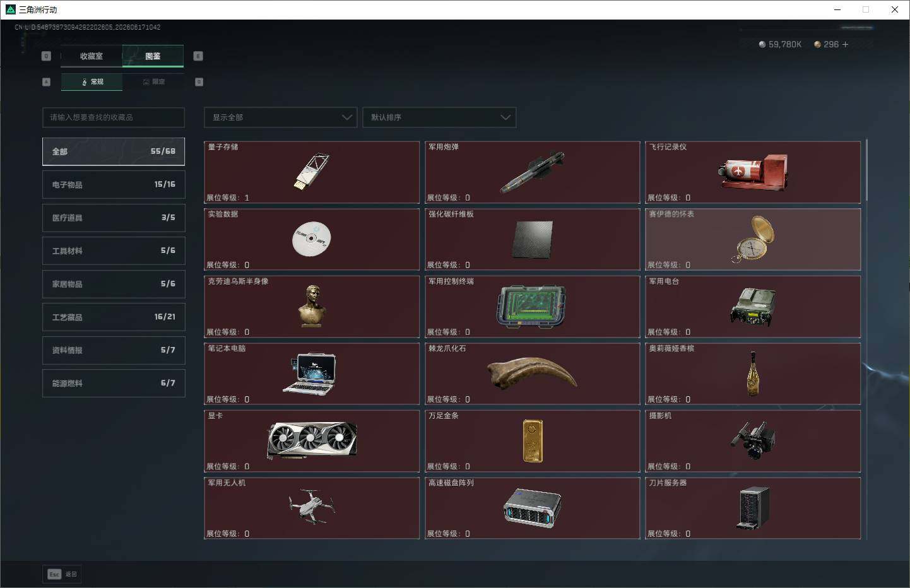Image resolution: width=910 pixels, height=588 pixels.
Task: Select the 工具材料 5/6 category
Action: [x=114, y=250]
